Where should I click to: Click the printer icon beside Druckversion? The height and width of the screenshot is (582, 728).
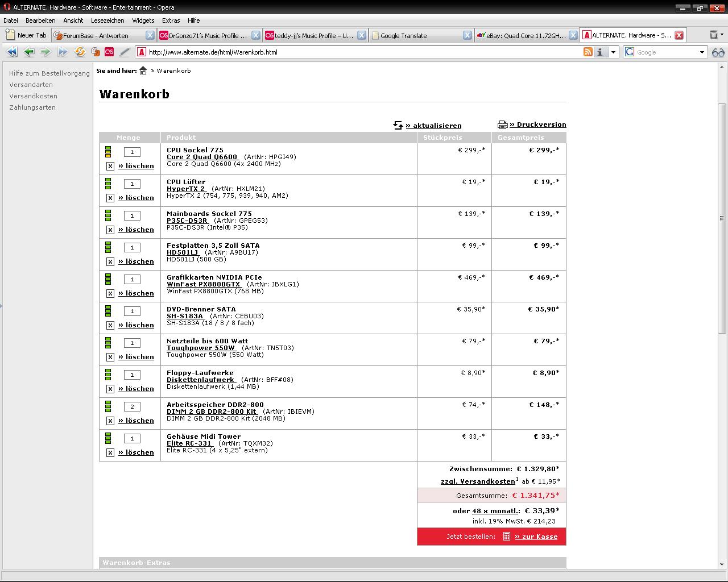(503, 124)
